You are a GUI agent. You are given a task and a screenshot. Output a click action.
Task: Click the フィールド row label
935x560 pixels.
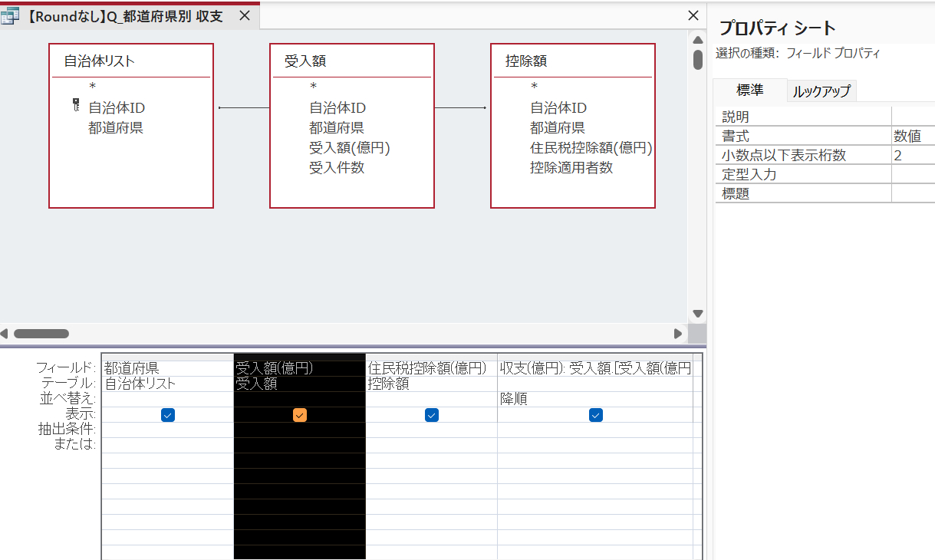click(x=67, y=368)
